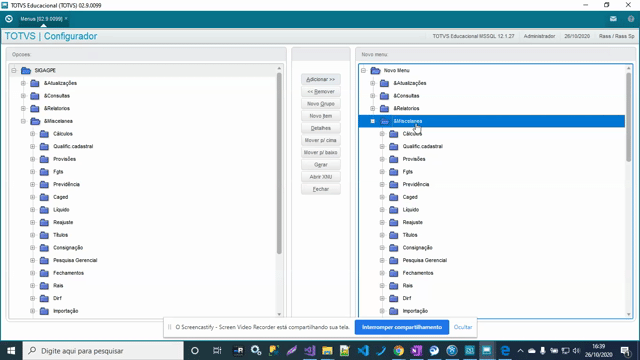Viewport: 640px width, 360px height.
Task: Click Cálculos folder icon in Opções tree
Action: point(44,134)
